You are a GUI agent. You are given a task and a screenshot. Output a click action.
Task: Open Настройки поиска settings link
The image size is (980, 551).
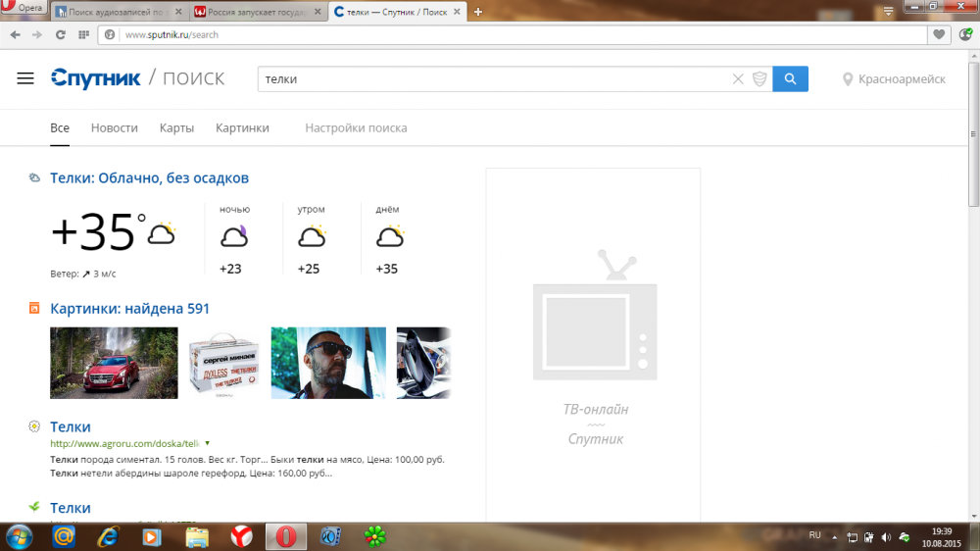point(356,127)
